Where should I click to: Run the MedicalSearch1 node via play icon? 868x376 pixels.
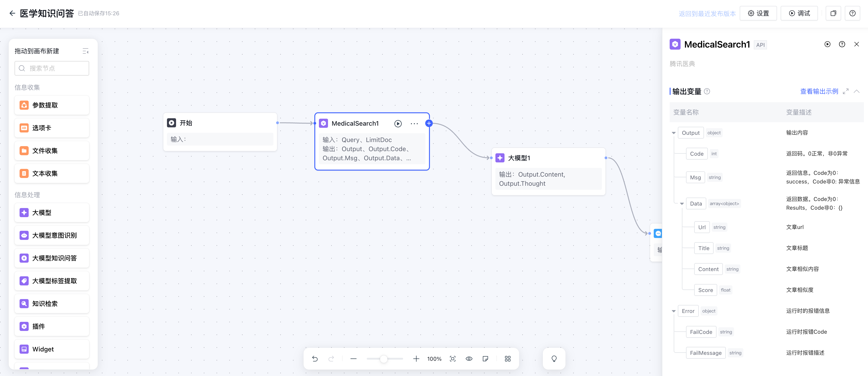pos(398,124)
